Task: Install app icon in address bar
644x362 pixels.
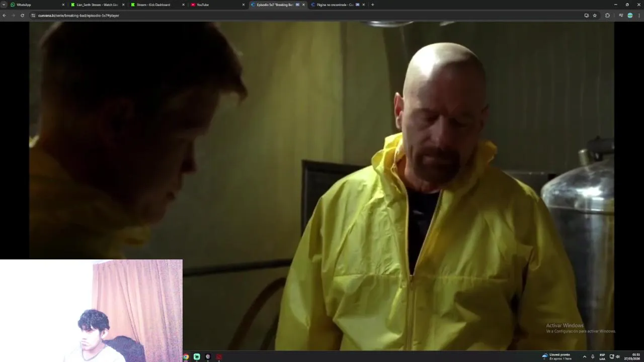Action: pos(586,16)
